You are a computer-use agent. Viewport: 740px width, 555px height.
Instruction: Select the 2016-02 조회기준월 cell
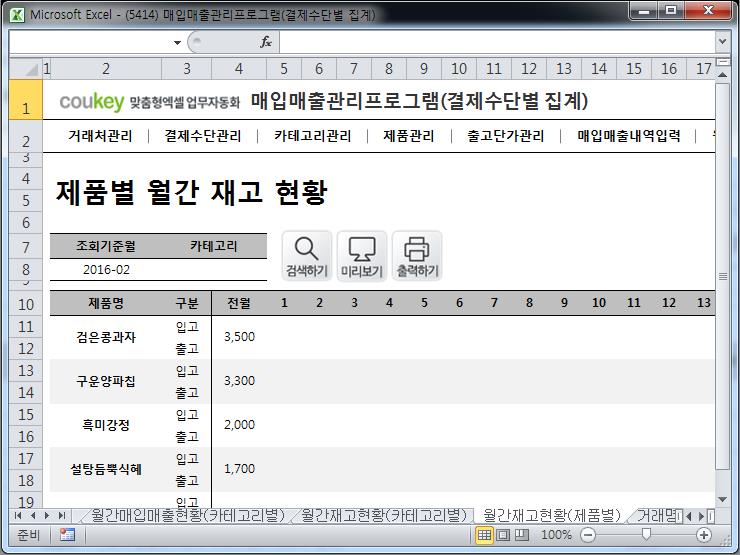(x=106, y=269)
